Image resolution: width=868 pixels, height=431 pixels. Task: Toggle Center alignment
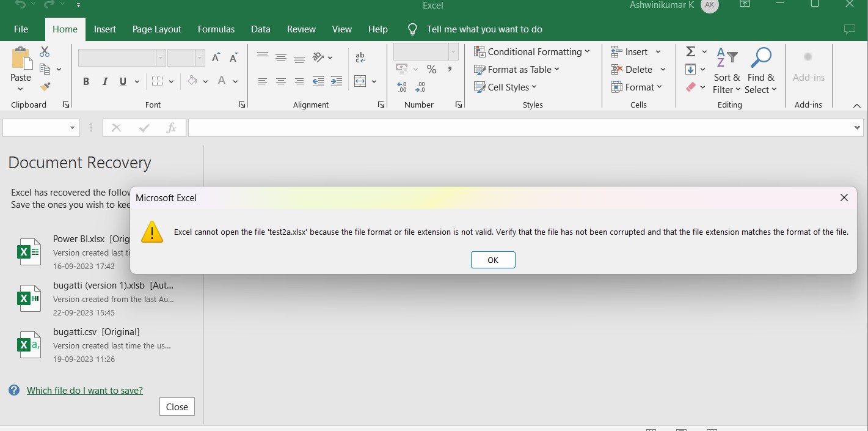click(281, 81)
